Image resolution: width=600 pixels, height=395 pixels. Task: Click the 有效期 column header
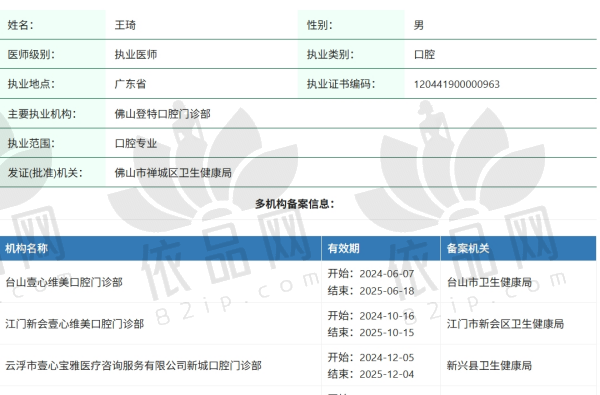click(x=343, y=249)
